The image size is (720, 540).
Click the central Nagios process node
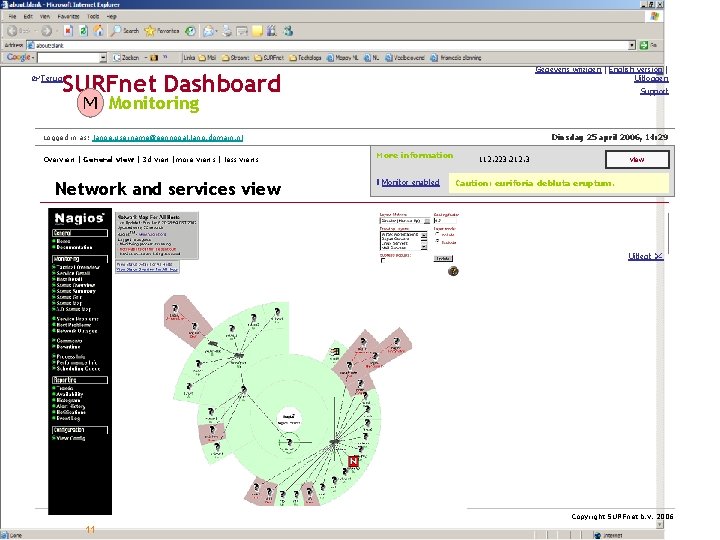click(x=289, y=419)
